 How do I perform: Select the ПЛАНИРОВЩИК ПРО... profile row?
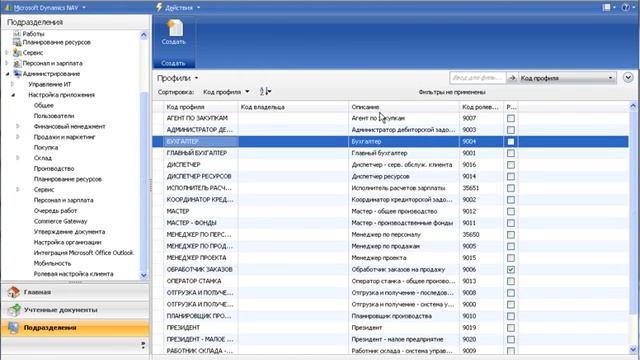click(x=391, y=316)
